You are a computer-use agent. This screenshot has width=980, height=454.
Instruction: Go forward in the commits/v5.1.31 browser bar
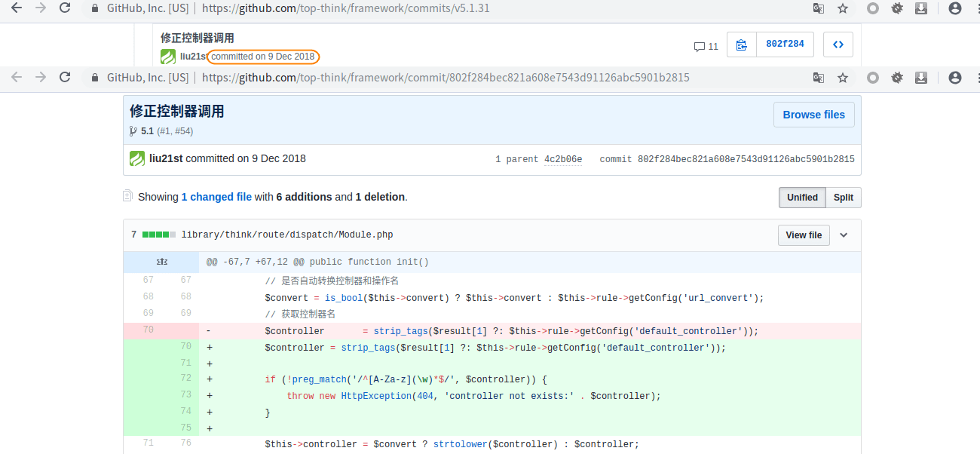coord(41,8)
